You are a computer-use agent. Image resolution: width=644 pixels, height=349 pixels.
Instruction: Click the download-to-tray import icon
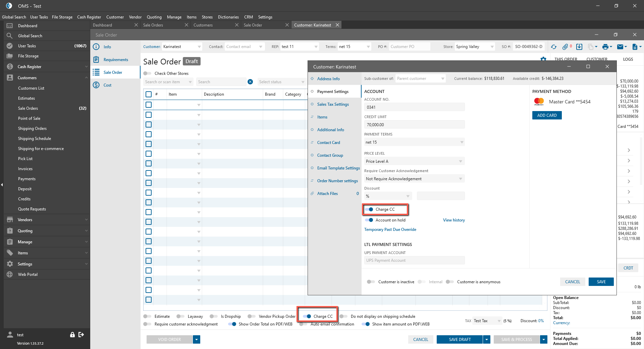[x=579, y=47]
